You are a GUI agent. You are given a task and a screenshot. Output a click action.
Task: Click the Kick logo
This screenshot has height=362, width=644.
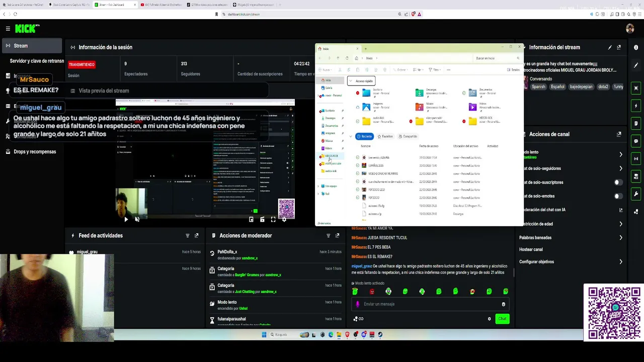27,29
